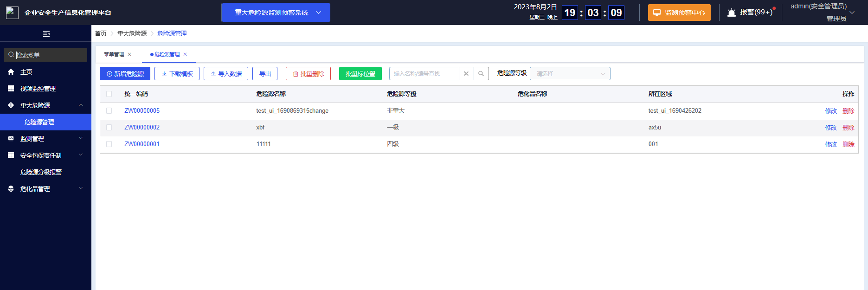Open 危险源分级报警 in the sidebar
This screenshot has width=868, height=290.
(x=45, y=172)
